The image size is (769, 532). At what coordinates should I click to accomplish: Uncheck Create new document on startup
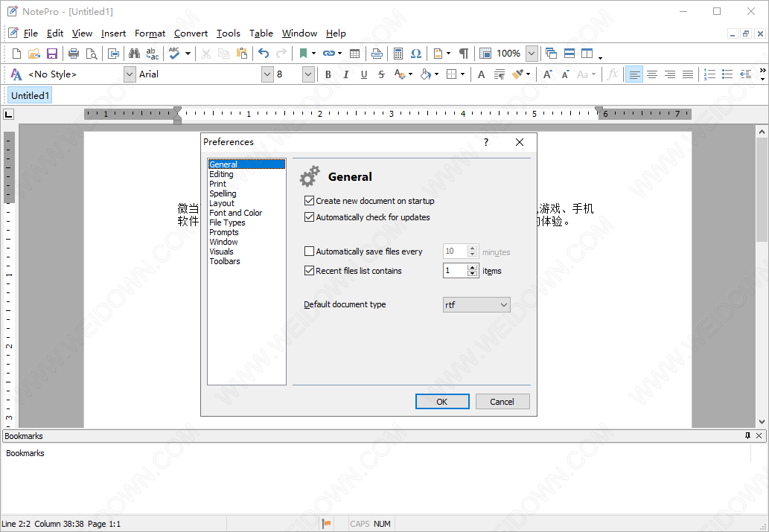click(x=310, y=201)
